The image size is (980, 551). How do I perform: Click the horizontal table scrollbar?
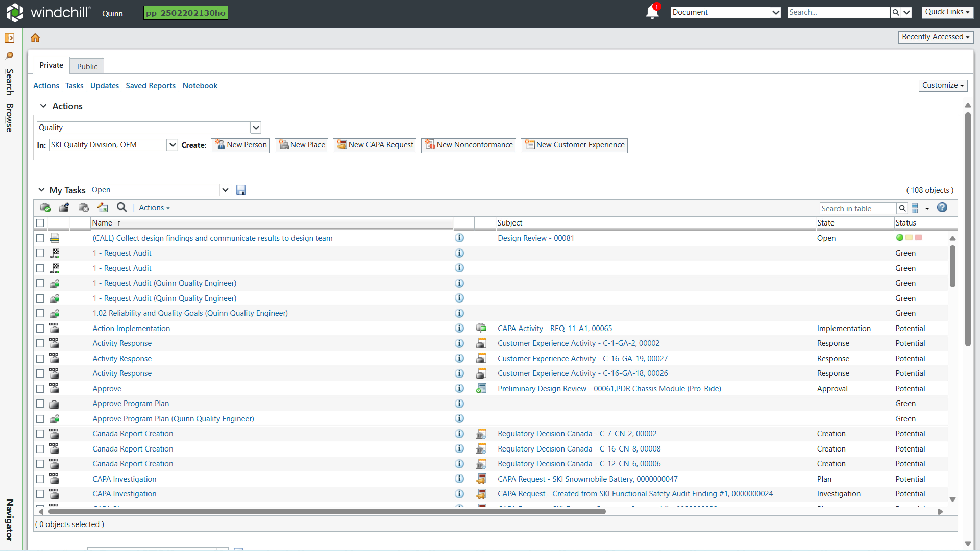click(327, 511)
